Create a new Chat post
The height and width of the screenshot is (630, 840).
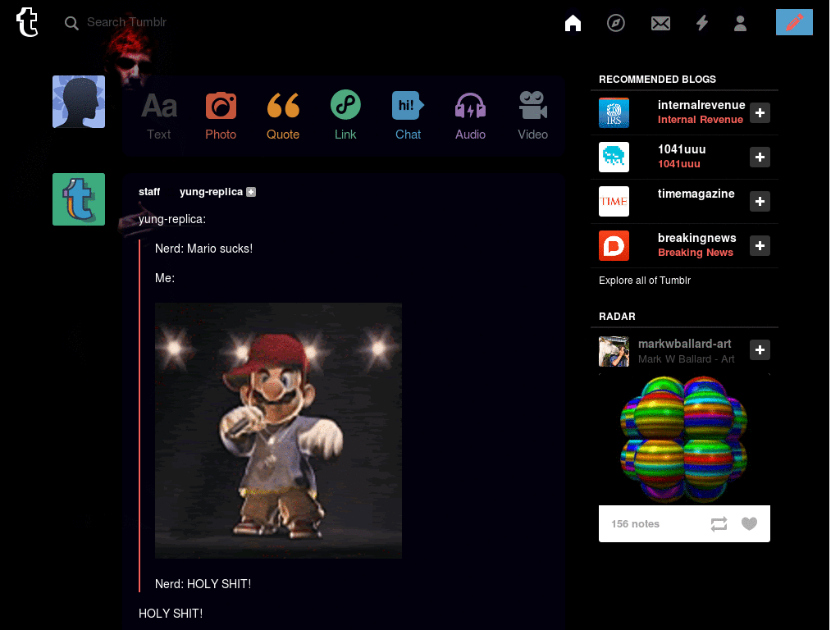click(x=408, y=116)
